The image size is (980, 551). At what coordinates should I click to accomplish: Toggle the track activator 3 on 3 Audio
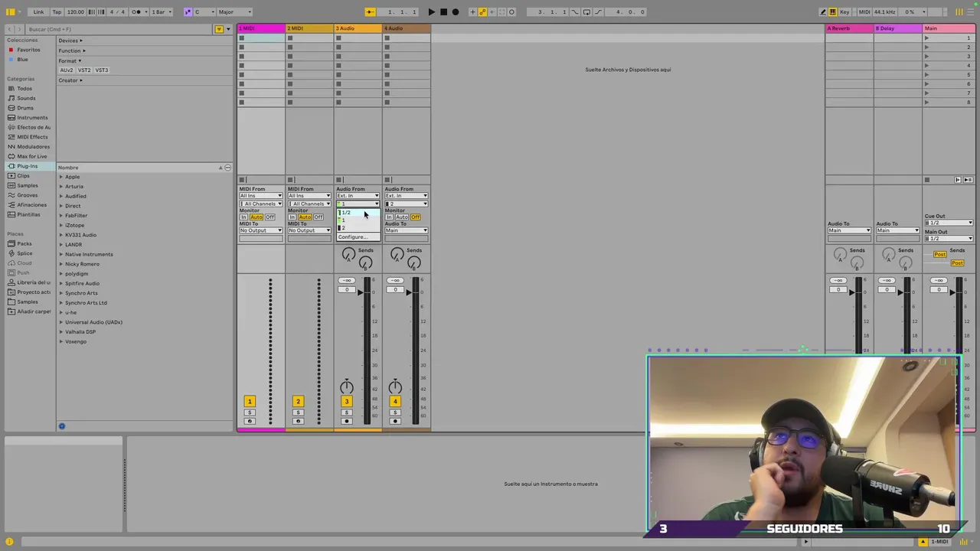(x=346, y=401)
